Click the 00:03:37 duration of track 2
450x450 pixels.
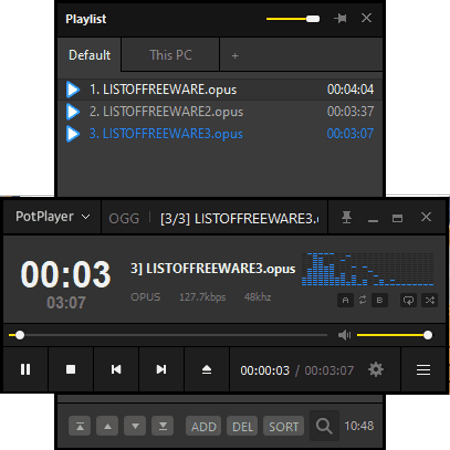350,111
